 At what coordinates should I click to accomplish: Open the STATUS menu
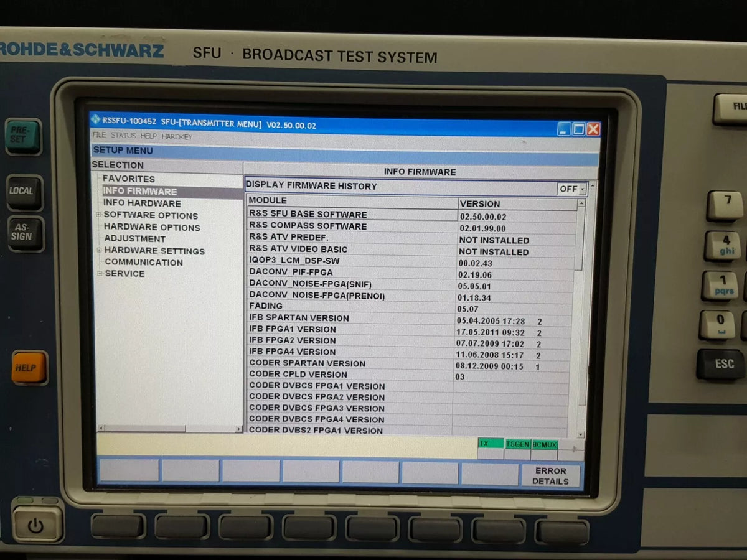(x=123, y=136)
